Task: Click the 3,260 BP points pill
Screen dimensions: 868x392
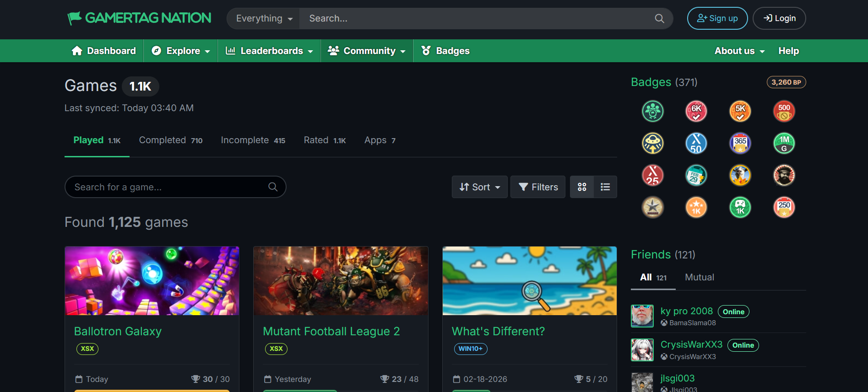Action: (x=786, y=82)
